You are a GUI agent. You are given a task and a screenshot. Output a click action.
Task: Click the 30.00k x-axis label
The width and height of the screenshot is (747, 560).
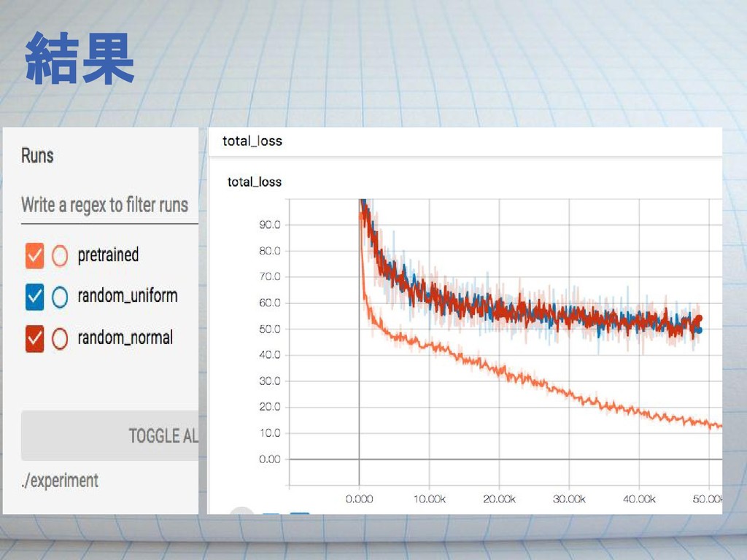(569, 499)
